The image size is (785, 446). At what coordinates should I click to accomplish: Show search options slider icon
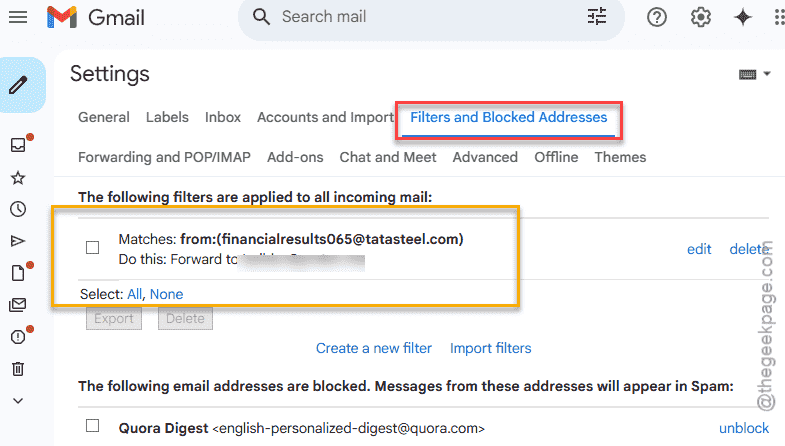pyautogui.click(x=597, y=17)
